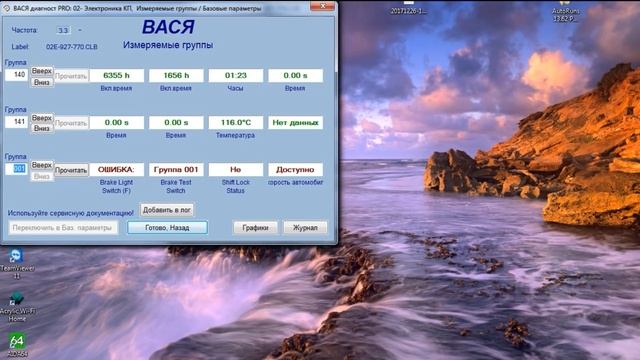Screen dimensions: 640x360
Task: Click the Температура label
Action: pyautogui.click(x=236, y=135)
